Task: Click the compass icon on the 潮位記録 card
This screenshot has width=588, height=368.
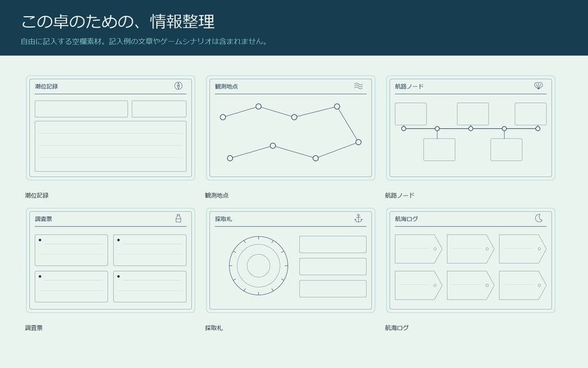Action: pos(179,86)
